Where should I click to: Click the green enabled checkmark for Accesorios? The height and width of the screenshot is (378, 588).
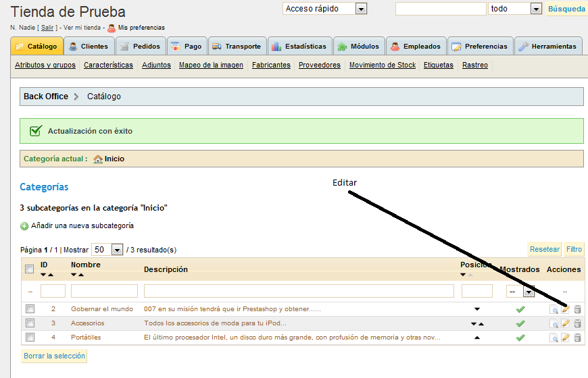point(520,323)
